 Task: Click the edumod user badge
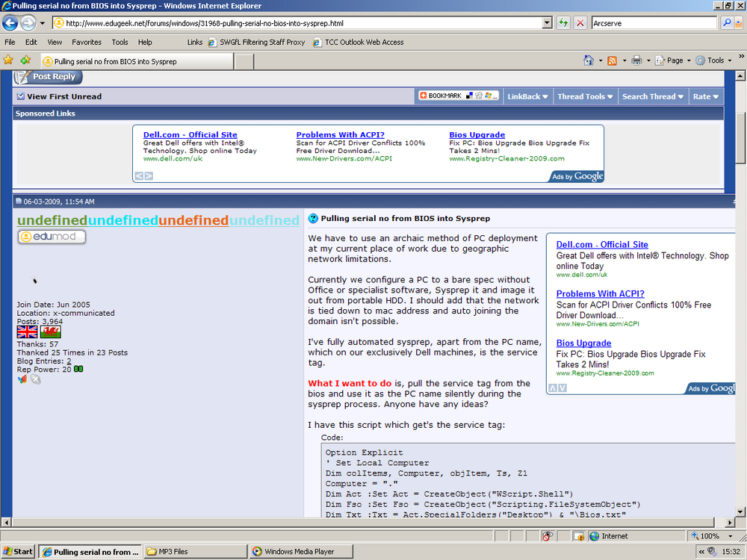tap(52, 237)
